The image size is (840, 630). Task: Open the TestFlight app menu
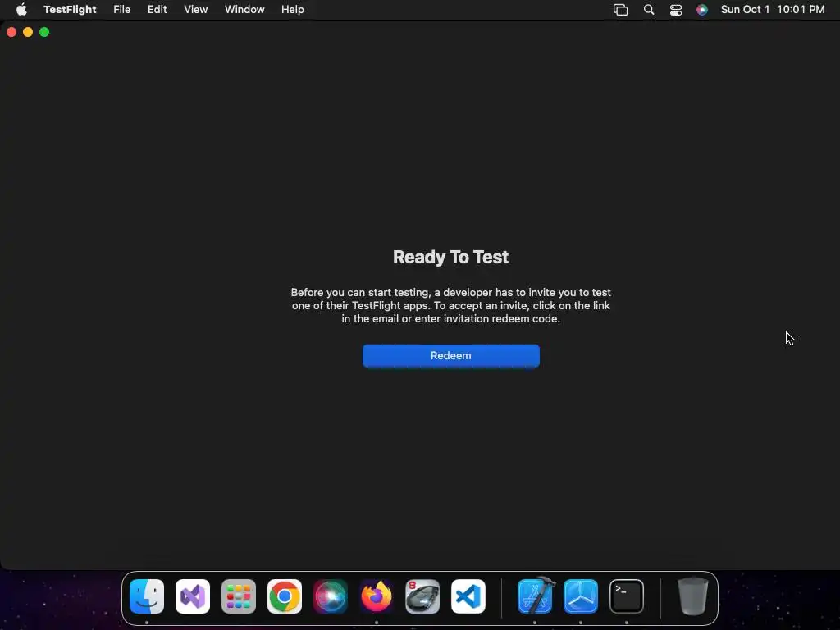[x=70, y=10]
